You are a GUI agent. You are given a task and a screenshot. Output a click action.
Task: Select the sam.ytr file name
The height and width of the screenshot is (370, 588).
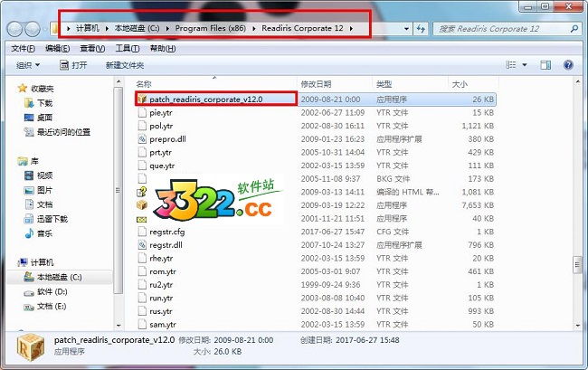click(x=163, y=325)
